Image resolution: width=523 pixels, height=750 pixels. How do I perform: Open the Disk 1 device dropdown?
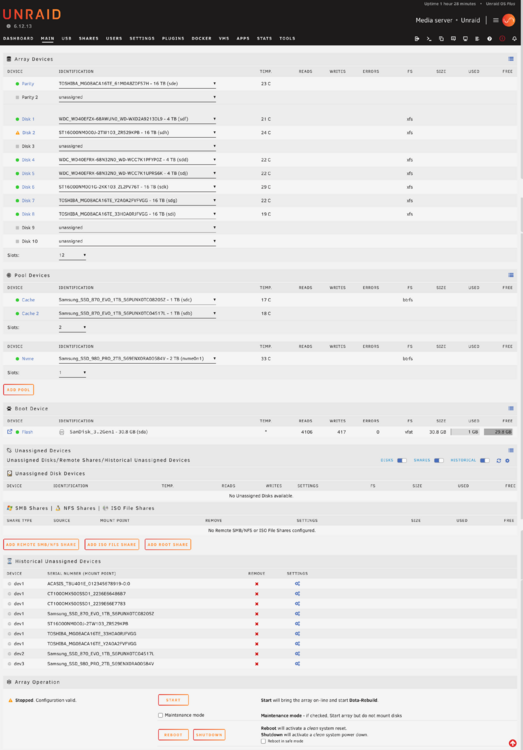pyautogui.click(x=137, y=119)
